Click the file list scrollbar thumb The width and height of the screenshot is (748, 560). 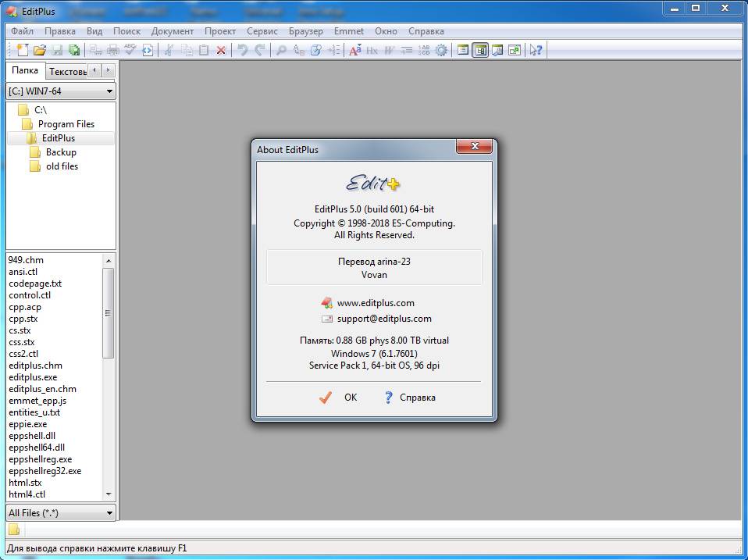pyautogui.click(x=109, y=313)
